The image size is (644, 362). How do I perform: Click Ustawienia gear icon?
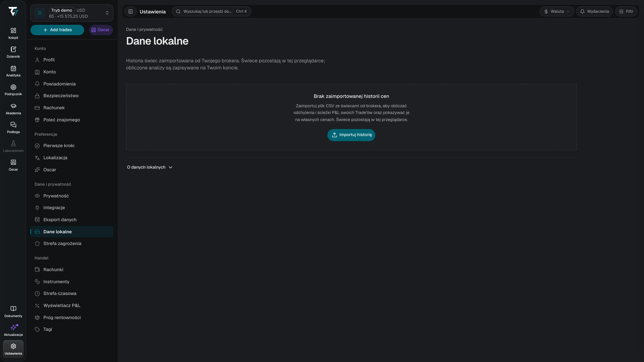(13, 349)
